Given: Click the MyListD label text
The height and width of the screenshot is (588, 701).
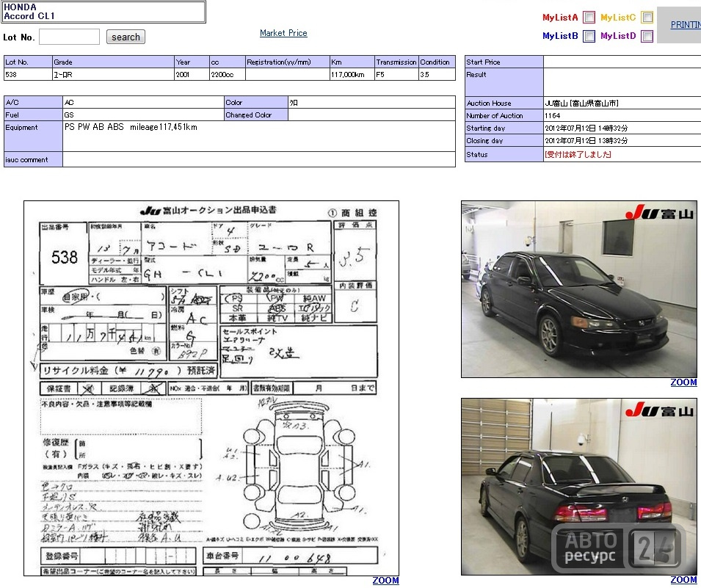Looking at the screenshot, I should pyautogui.click(x=618, y=36).
